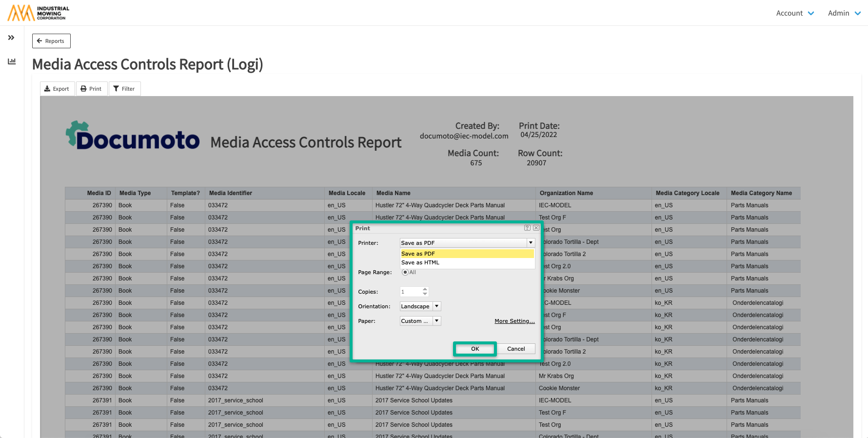
Task: Click the Industrial Mowing Corporation logo
Action: pos(39,13)
